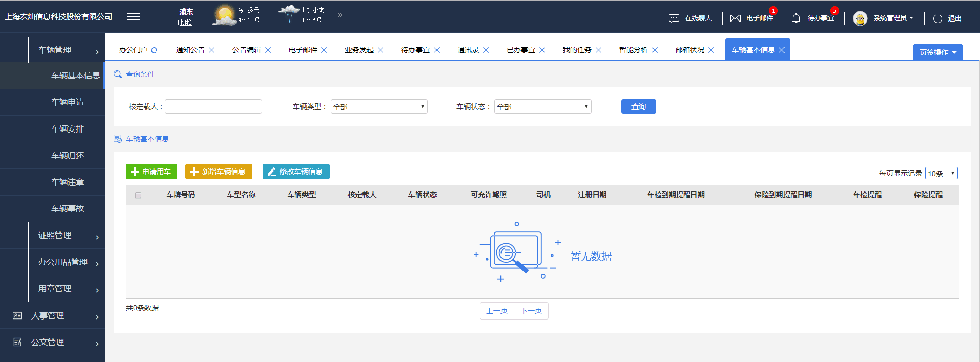The image size is (980, 362).
Task: Close the 通讯录 tab
Action: tap(486, 50)
